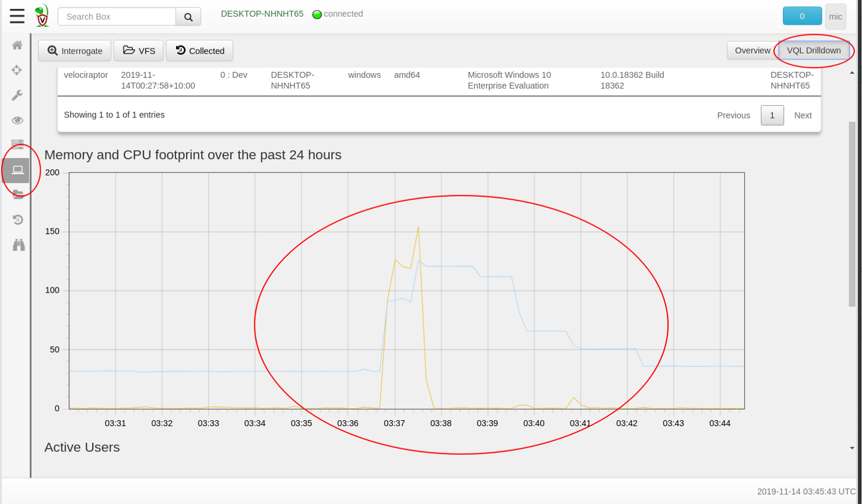Go to Next page of entries
Screen dimensions: 862x504
tap(803, 116)
